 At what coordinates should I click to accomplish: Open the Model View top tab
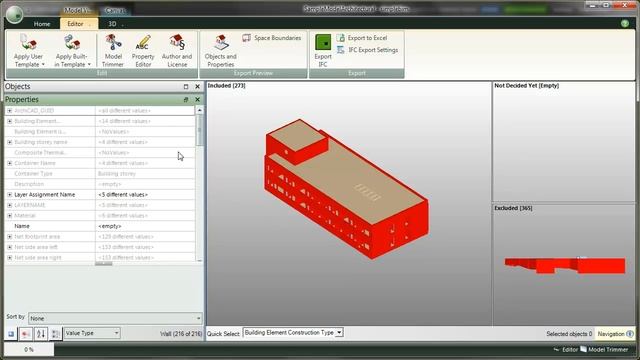coord(78,10)
